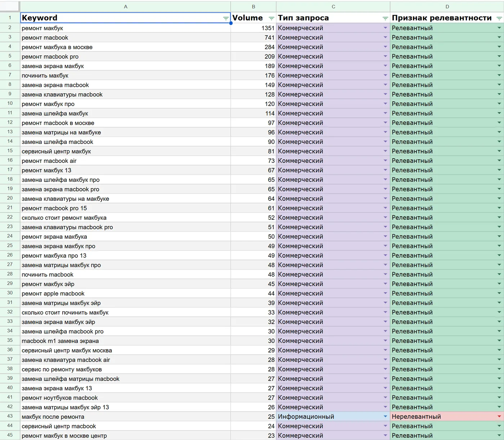Viewport: 504px width, 440px height.
Task: Select row 1 by its row number
Action: (x=10, y=18)
